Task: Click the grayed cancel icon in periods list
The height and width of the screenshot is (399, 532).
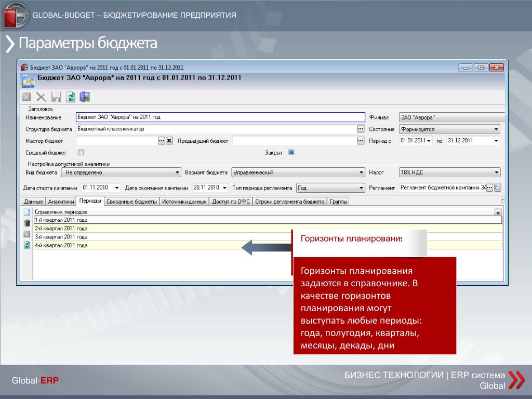Action: point(27,234)
